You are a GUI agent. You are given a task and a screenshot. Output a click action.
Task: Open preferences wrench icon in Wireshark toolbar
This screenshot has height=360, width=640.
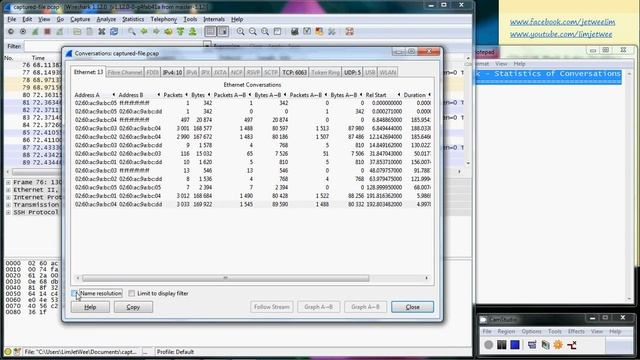331,31
